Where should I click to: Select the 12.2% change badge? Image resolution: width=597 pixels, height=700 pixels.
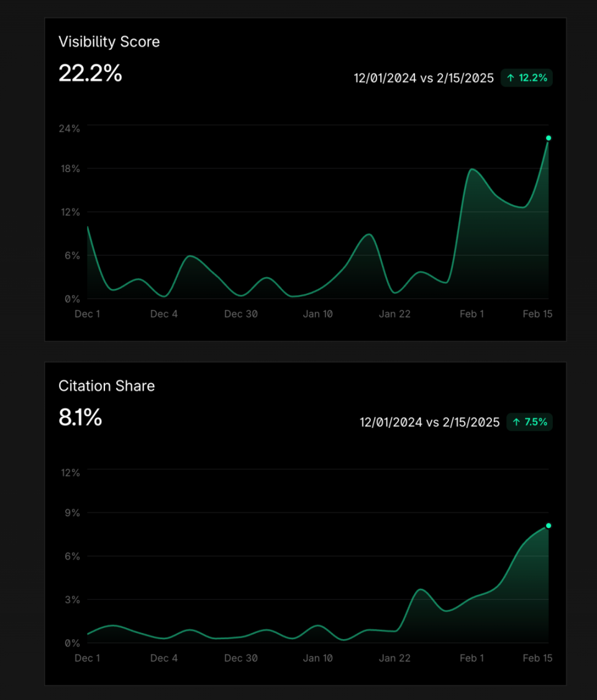(526, 78)
